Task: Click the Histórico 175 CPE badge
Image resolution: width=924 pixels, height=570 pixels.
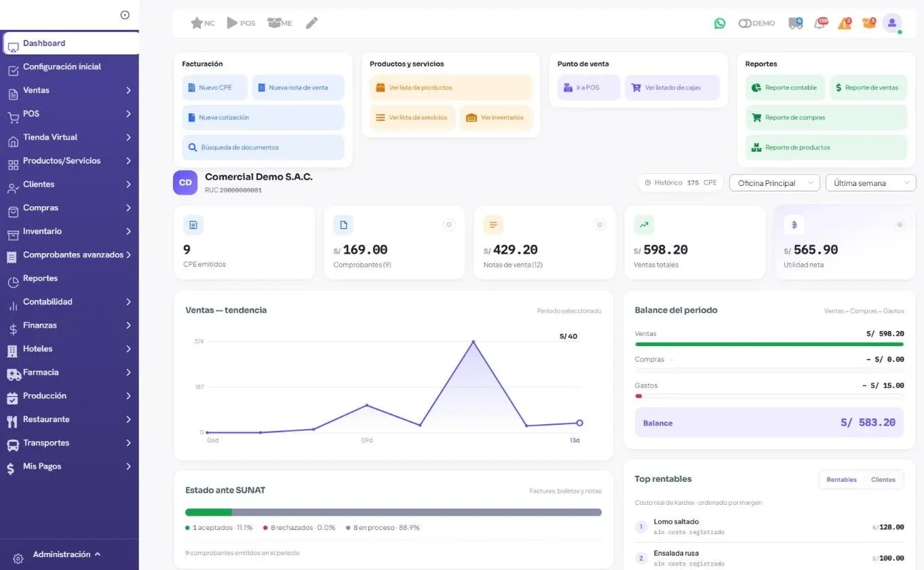Action: (680, 183)
